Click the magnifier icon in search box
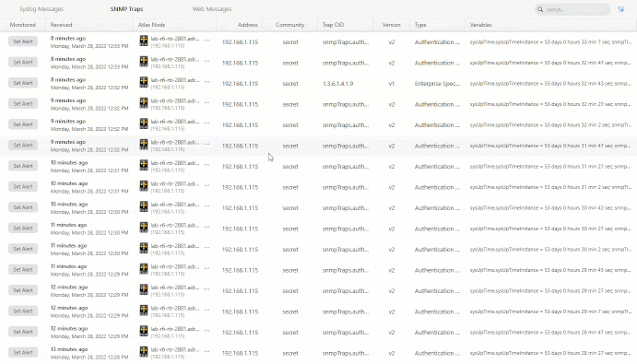This screenshot has width=637, height=364. pos(540,9)
